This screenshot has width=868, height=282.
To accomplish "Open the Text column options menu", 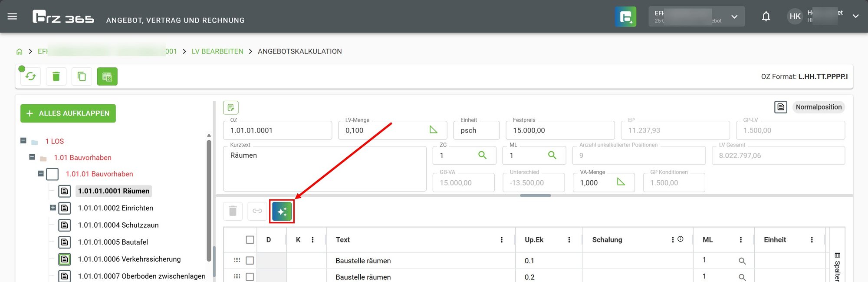I will click(x=501, y=240).
